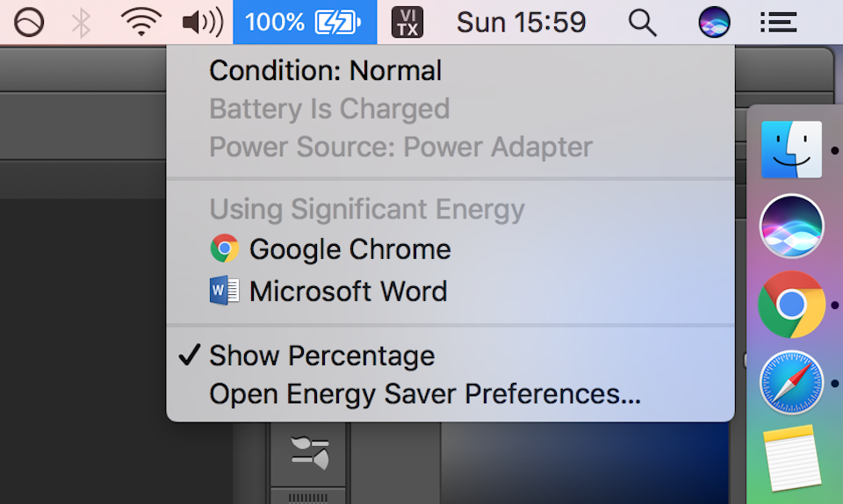Click the Siri icon in the menu bar

714,22
